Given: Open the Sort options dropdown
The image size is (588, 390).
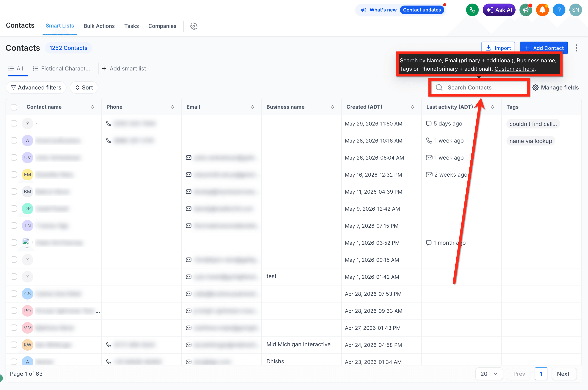Looking at the screenshot, I should tap(84, 88).
